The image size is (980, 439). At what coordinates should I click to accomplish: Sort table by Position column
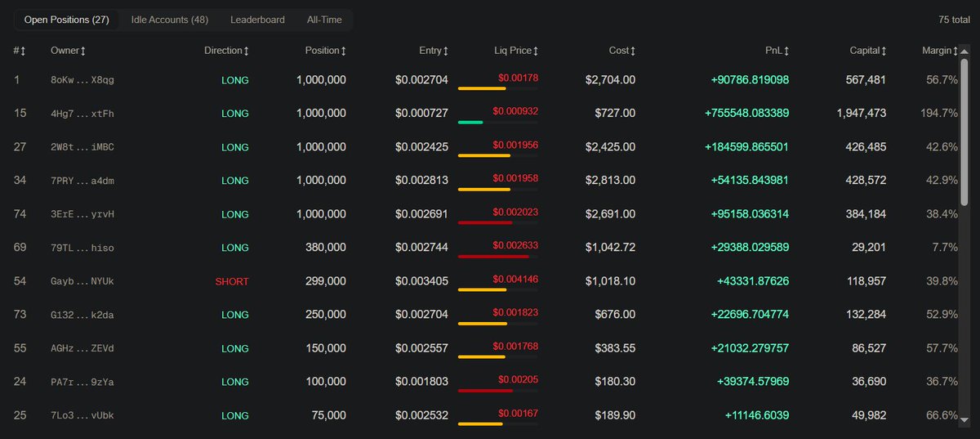point(326,51)
